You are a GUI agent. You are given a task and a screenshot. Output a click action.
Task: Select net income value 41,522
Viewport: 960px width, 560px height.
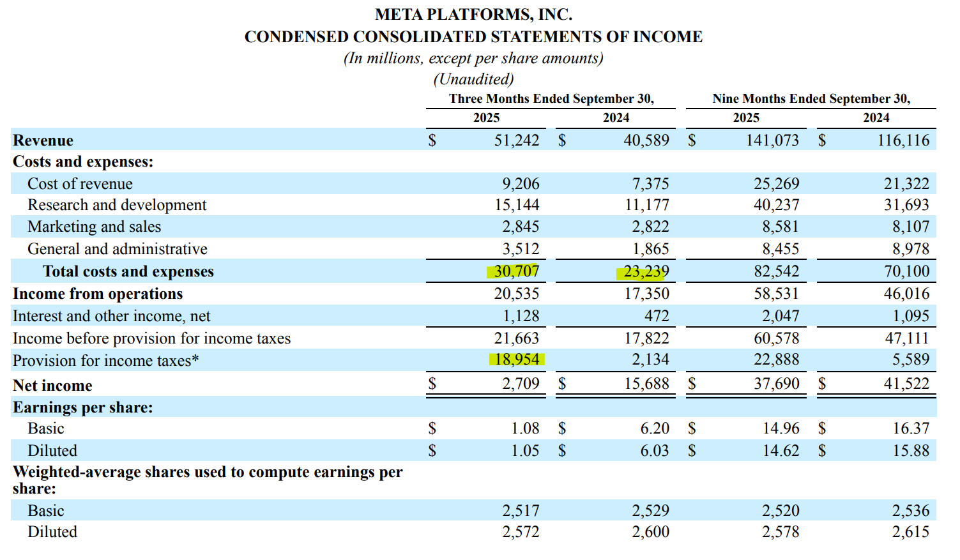[906, 384]
